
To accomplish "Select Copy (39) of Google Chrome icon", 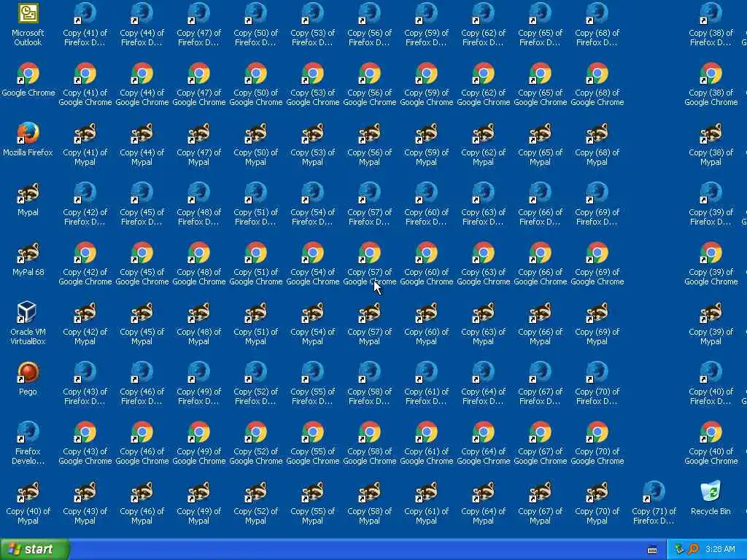I will coord(711,253).
